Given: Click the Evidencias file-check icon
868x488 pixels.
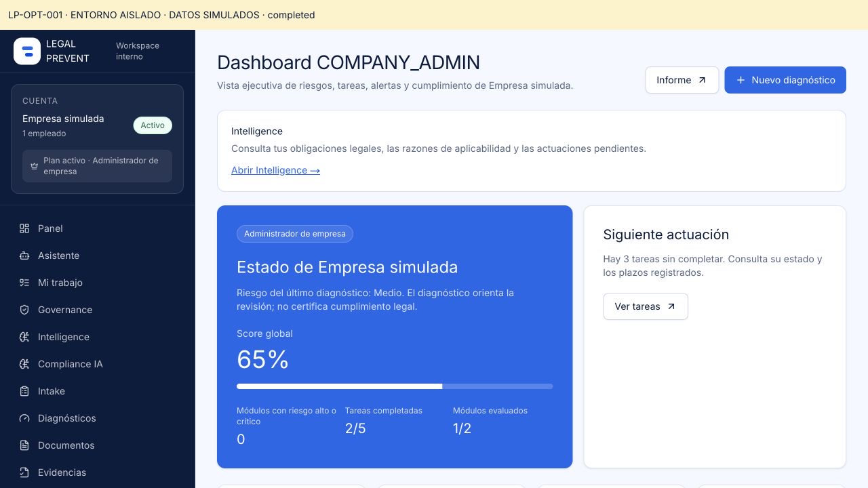Looking at the screenshot, I should coord(24,472).
